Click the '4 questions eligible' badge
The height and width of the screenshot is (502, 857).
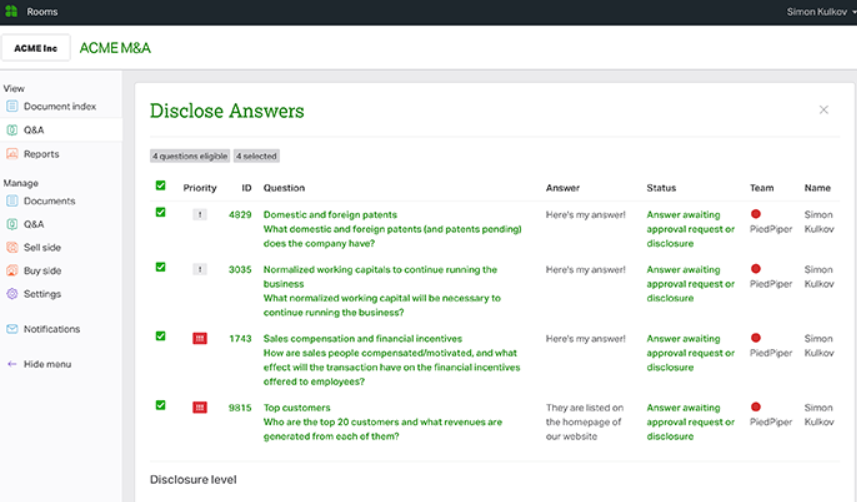coord(190,156)
